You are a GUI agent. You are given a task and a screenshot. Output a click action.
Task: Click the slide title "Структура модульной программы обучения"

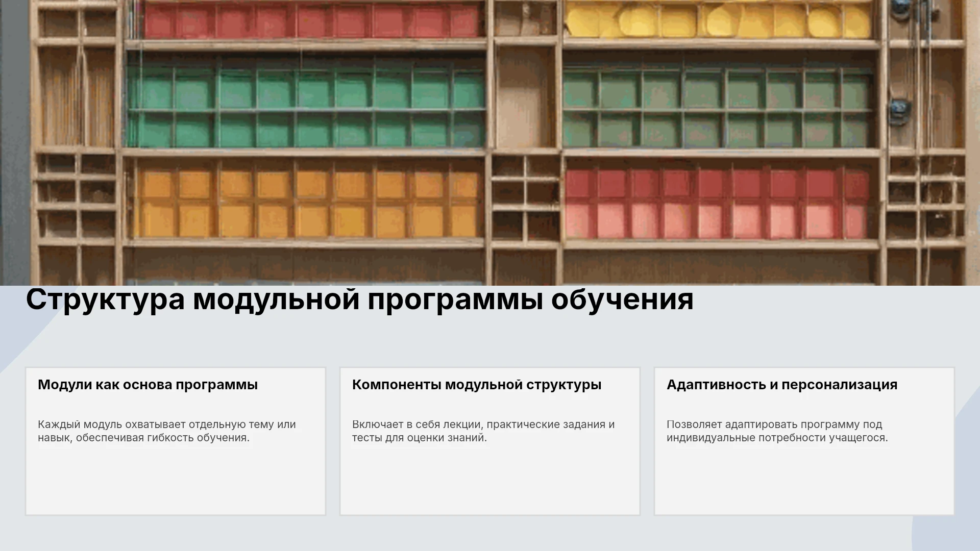[359, 299]
